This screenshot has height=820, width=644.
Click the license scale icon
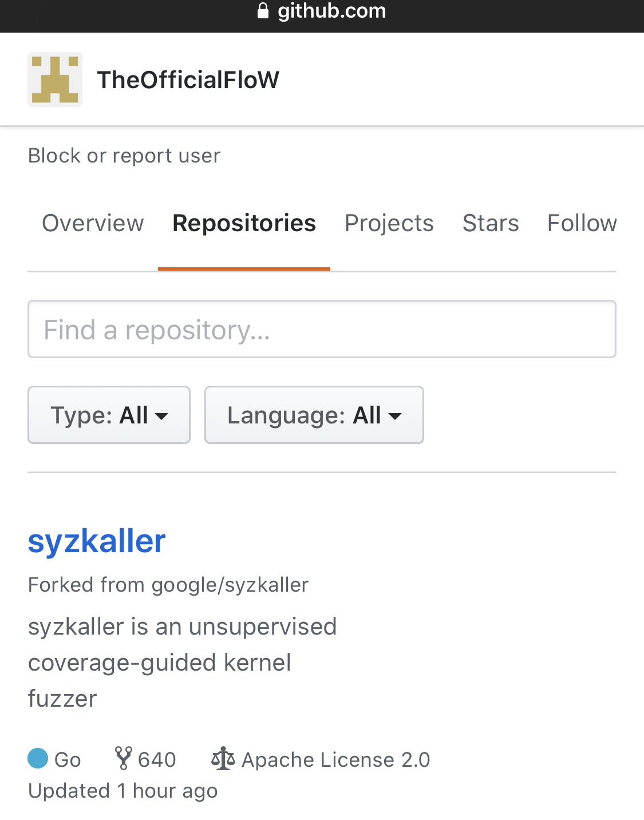[x=223, y=759]
